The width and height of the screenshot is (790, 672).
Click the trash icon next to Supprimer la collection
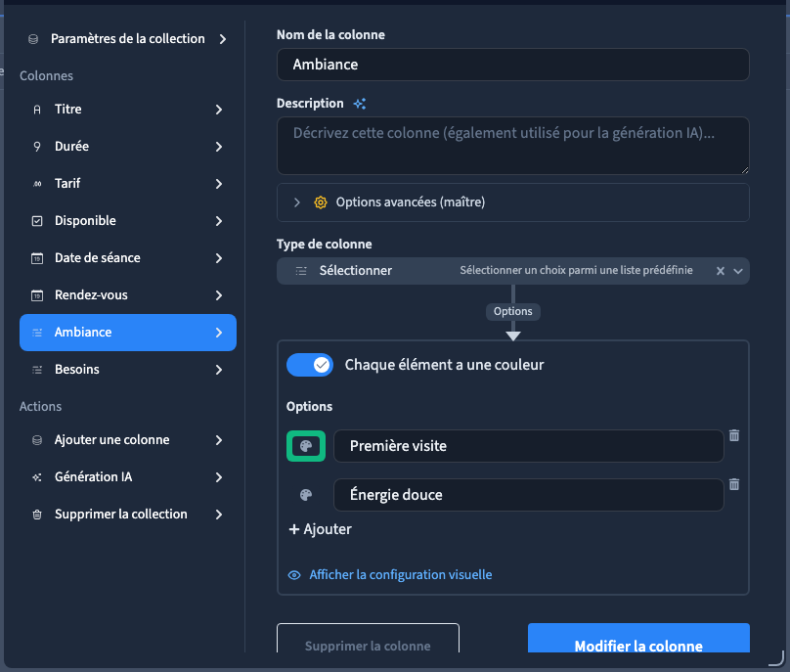[x=37, y=515]
